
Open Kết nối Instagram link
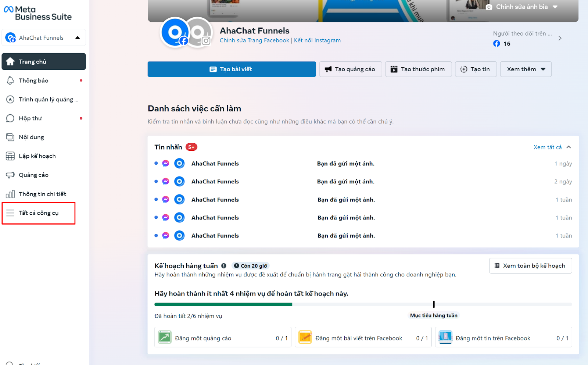click(x=317, y=40)
